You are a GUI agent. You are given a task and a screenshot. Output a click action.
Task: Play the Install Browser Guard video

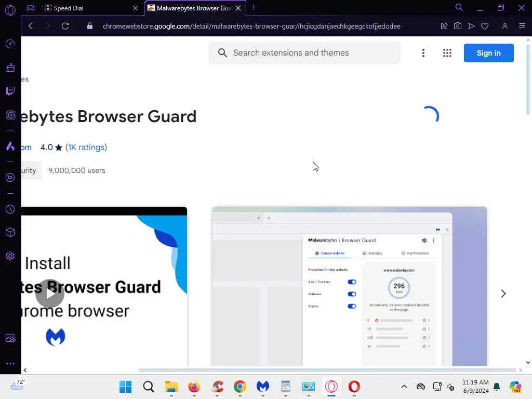coord(50,294)
